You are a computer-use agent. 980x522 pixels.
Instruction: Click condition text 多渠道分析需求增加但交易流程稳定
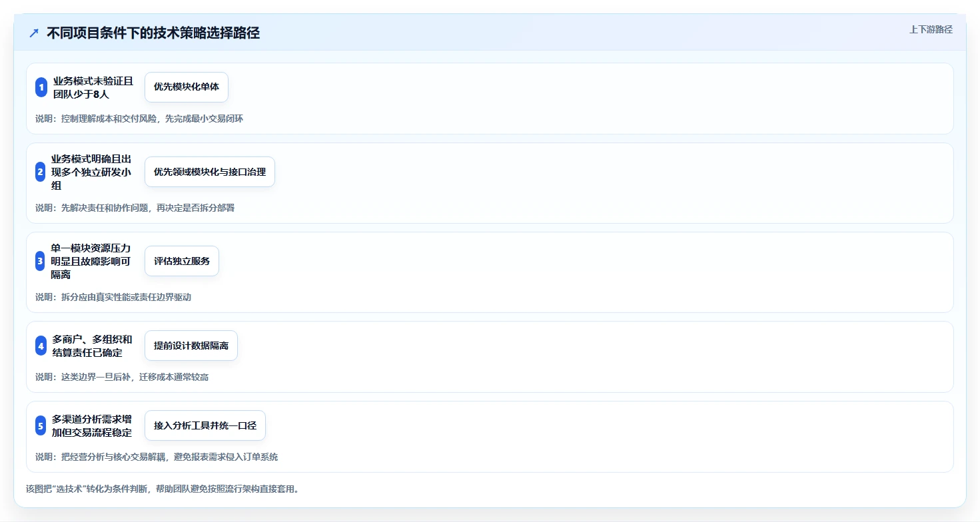coord(92,425)
